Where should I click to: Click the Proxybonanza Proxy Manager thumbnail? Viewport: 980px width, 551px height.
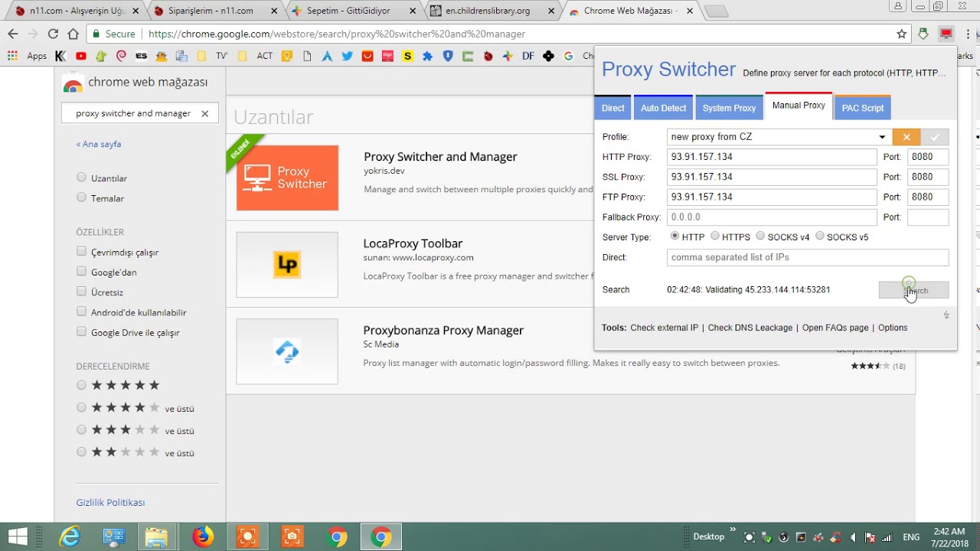pyautogui.click(x=287, y=351)
